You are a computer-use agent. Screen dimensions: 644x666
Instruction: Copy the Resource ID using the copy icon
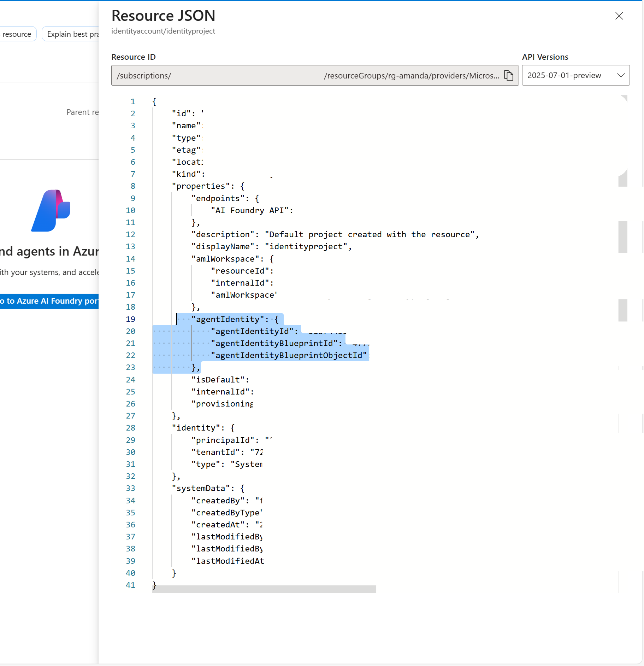point(509,75)
